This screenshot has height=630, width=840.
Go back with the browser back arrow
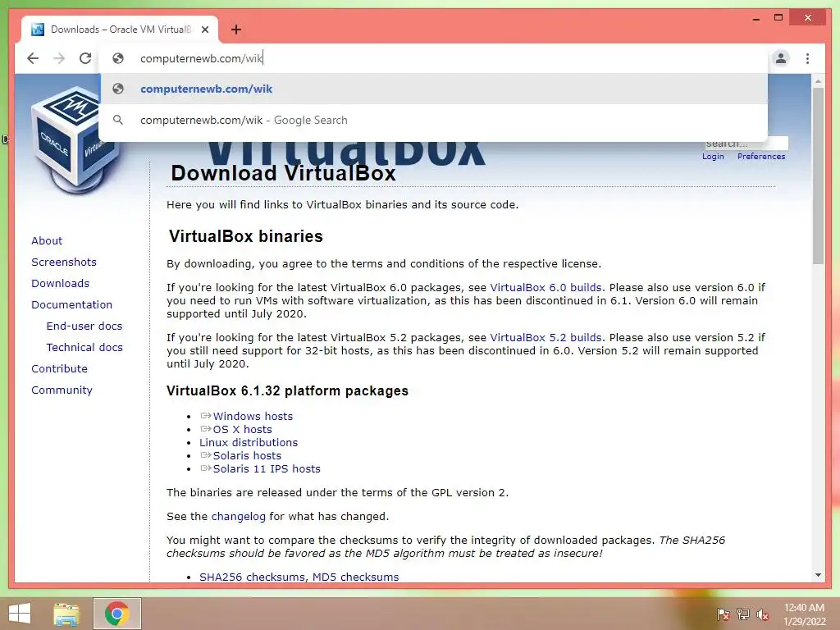(33, 58)
